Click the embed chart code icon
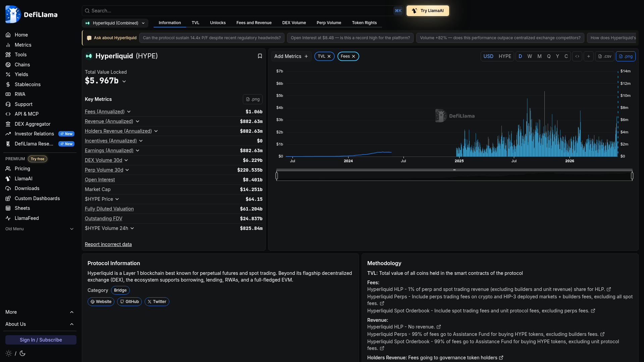The width and height of the screenshot is (644, 362). [x=577, y=56]
